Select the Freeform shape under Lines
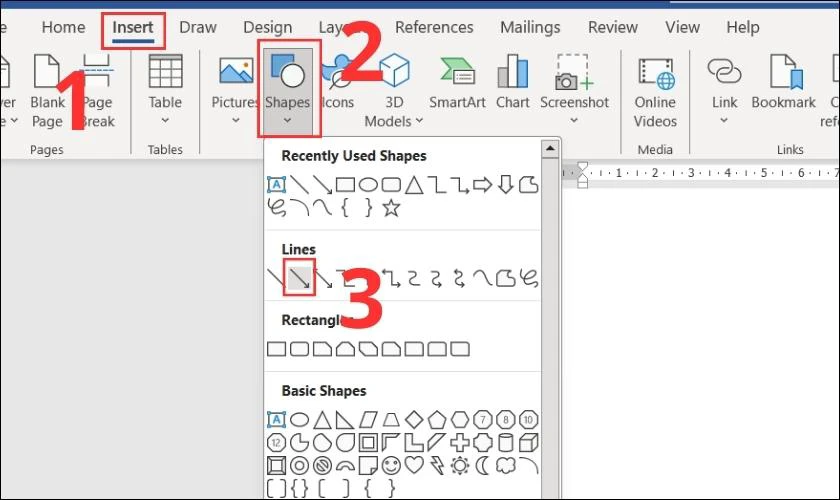 (505, 279)
